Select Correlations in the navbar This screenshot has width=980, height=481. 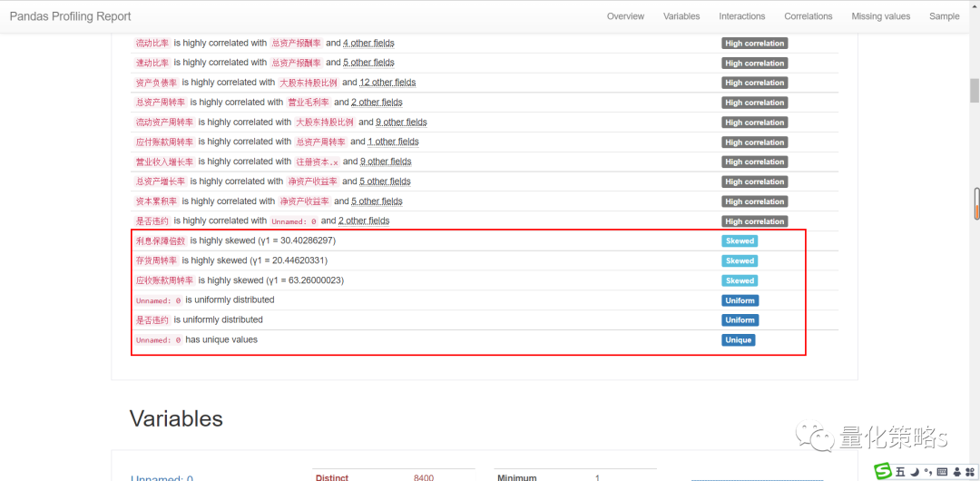click(808, 16)
